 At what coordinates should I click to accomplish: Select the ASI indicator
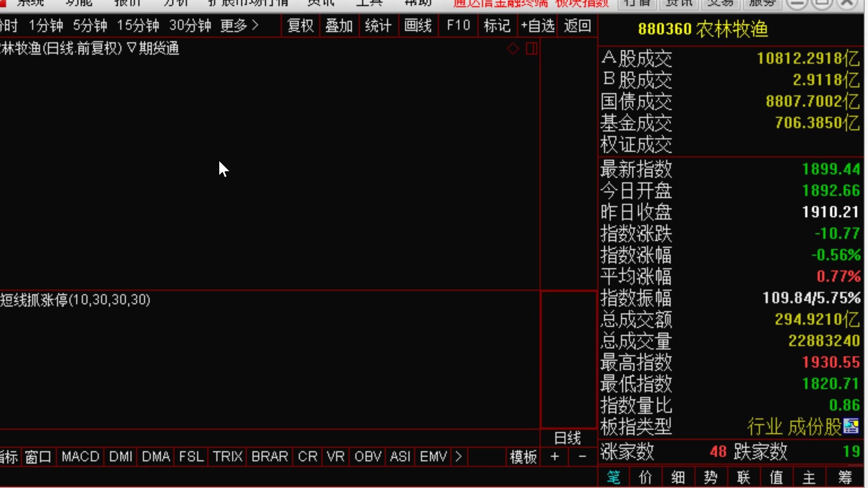point(401,457)
